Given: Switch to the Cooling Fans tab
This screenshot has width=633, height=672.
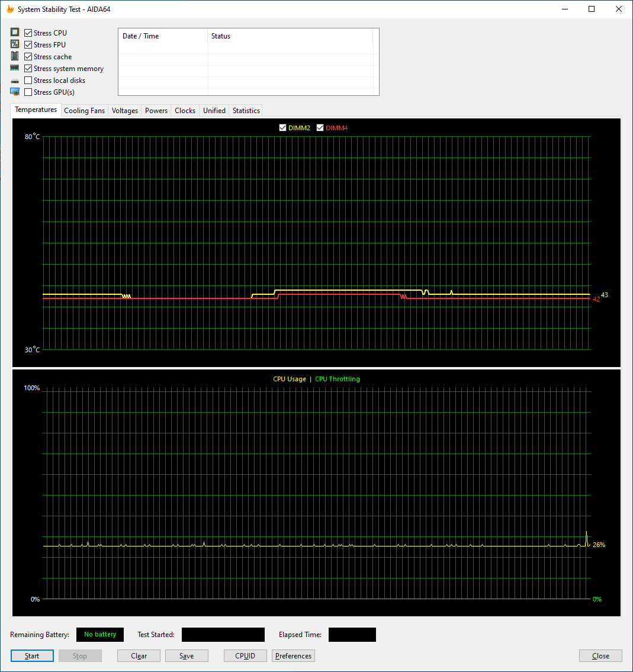Looking at the screenshot, I should [x=85, y=111].
